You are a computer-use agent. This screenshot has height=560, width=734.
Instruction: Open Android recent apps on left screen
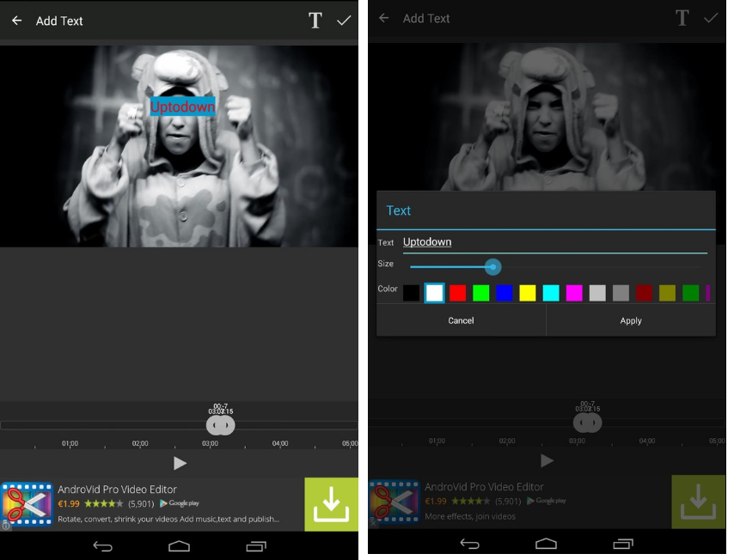pos(256,545)
